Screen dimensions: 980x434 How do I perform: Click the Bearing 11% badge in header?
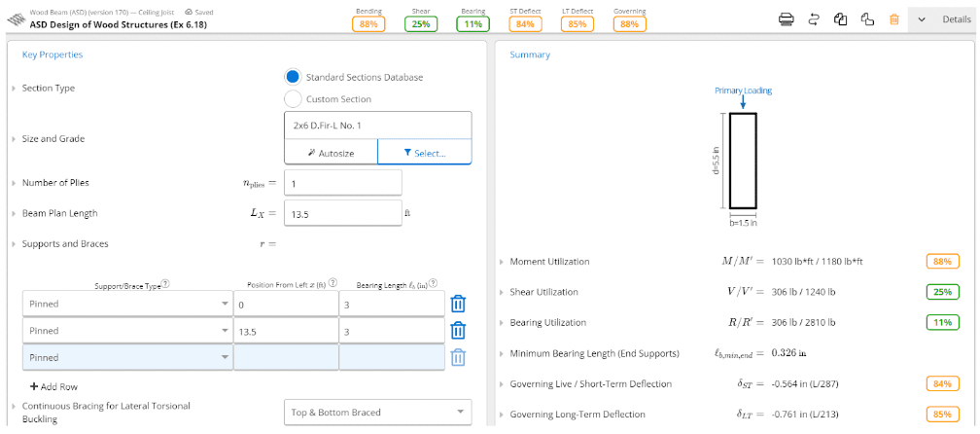(x=473, y=23)
